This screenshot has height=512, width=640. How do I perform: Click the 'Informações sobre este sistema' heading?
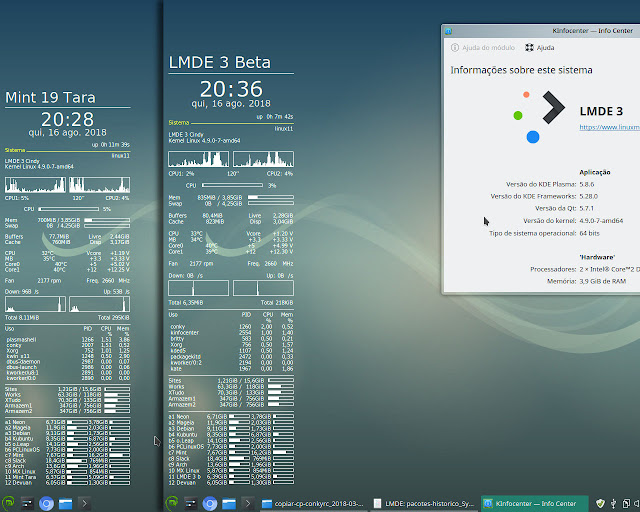(521, 70)
